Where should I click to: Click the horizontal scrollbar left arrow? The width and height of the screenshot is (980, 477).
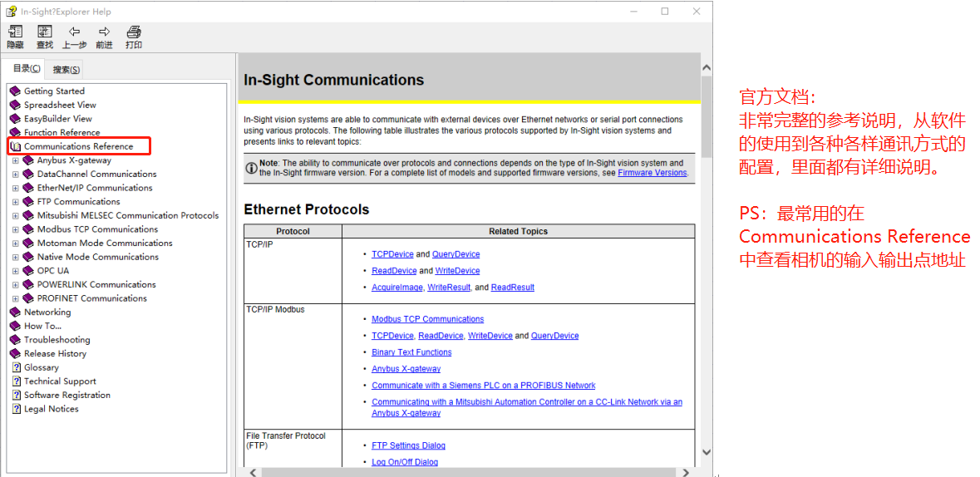tap(254, 473)
